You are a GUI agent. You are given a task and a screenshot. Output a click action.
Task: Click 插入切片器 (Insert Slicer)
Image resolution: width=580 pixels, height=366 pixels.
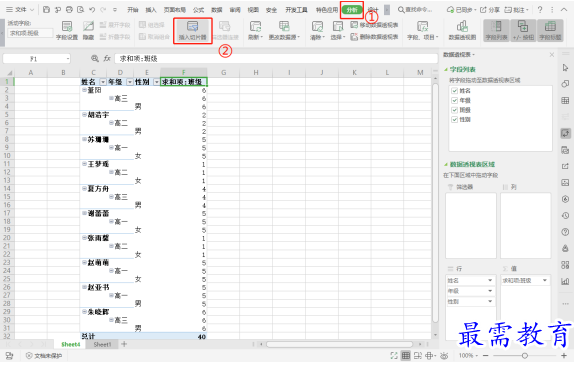pyautogui.click(x=193, y=30)
